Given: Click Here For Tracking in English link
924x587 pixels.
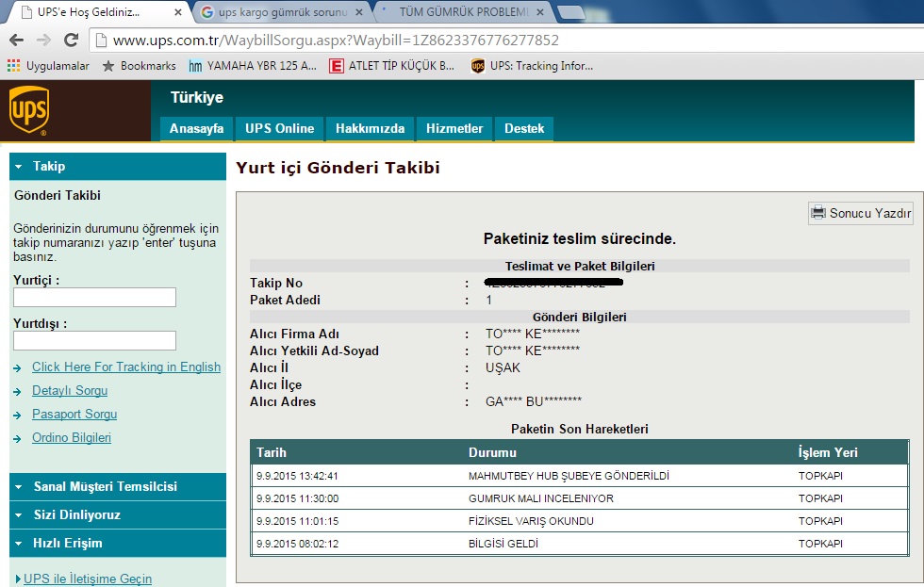Looking at the screenshot, I should point(126,367).
